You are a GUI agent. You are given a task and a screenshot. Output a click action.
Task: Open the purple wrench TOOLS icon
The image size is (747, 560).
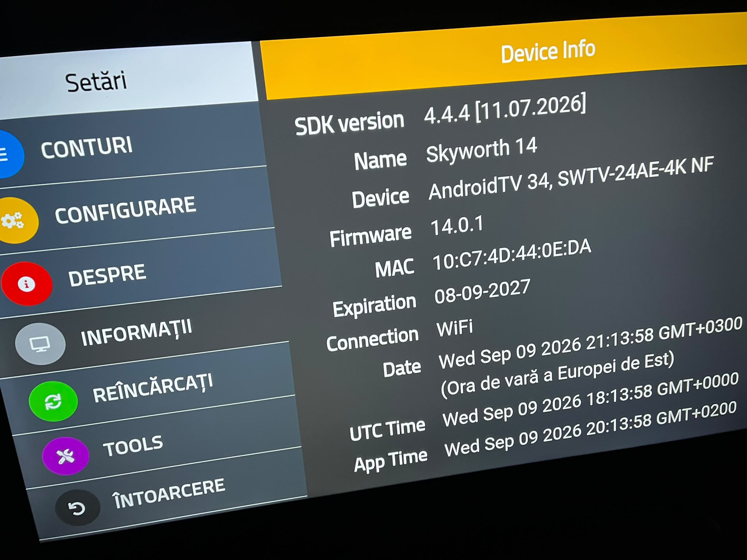[66, 456]
